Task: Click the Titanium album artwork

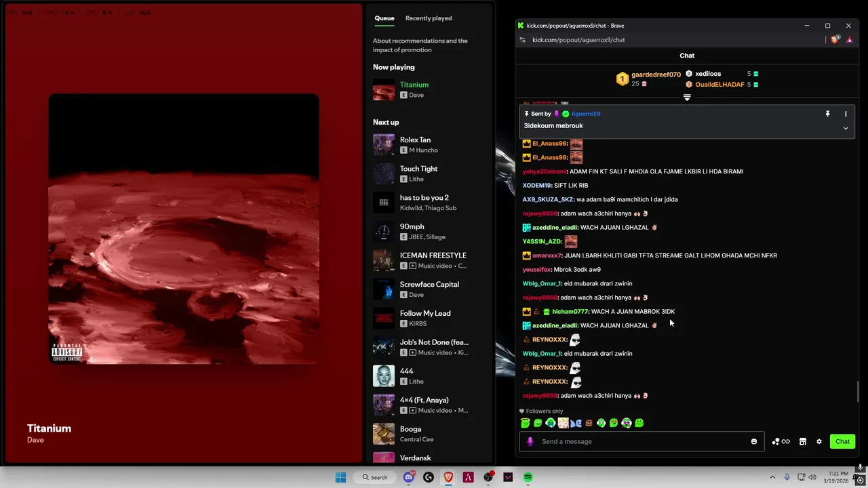Action: click(x=184, y=229)
